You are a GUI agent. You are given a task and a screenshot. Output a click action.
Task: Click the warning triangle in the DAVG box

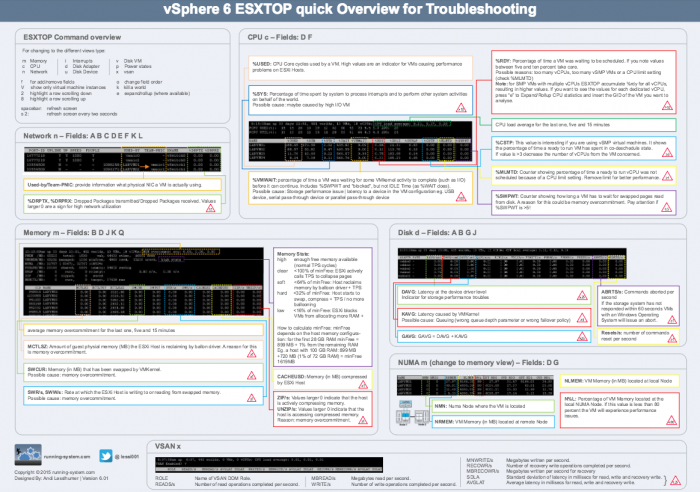pos(582,296)
